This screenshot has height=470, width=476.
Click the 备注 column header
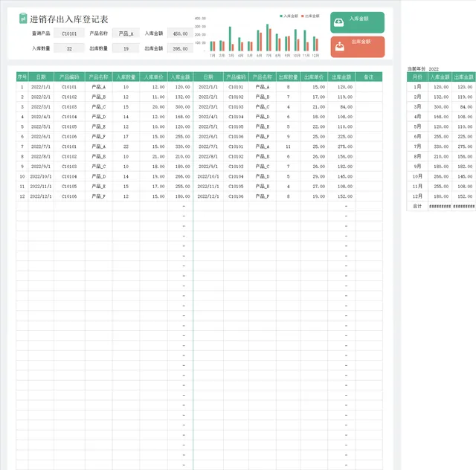[369, 77]
